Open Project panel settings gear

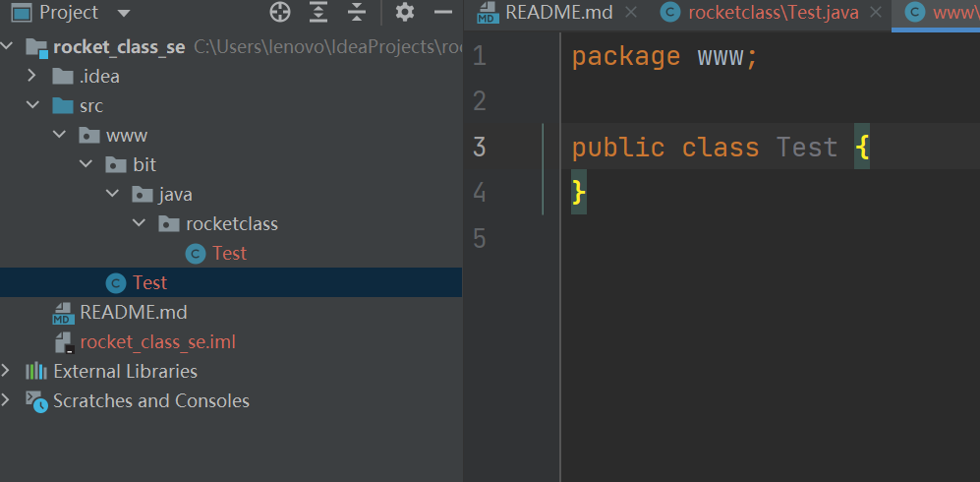point(405,12)
